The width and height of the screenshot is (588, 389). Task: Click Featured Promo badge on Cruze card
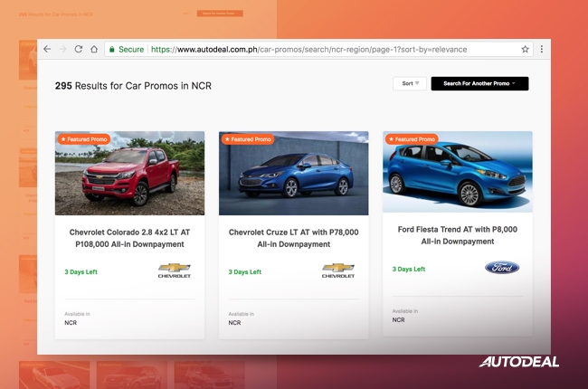click(248, 139)
